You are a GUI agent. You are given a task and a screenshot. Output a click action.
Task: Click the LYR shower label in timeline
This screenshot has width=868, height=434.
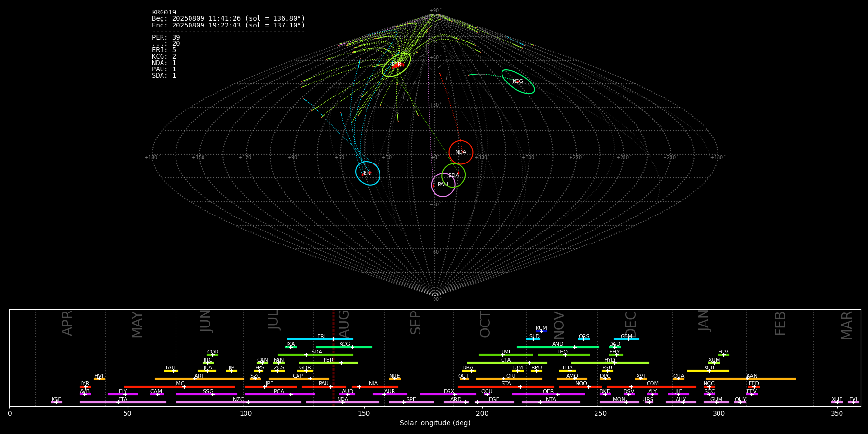click(x=85, y=384)
